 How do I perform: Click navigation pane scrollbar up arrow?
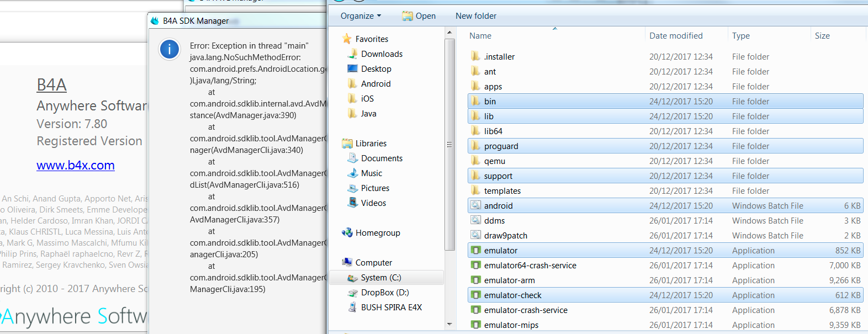tap(449, 34)
